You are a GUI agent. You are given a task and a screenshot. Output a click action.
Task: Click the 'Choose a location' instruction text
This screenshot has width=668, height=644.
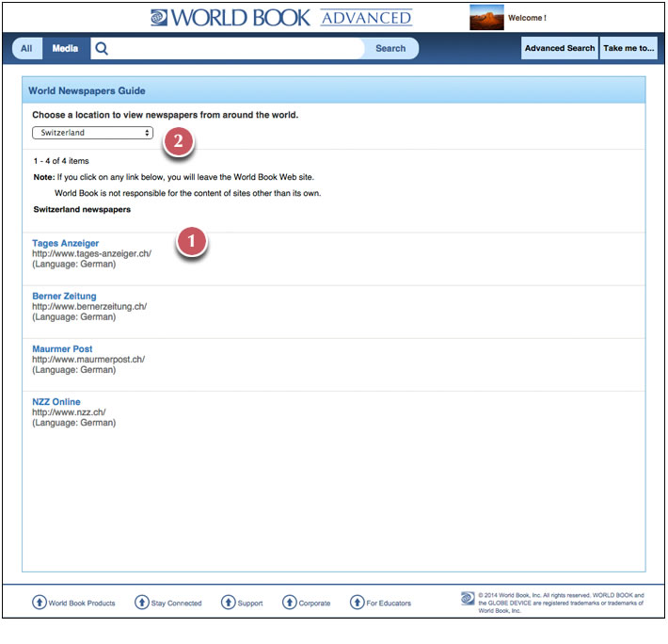166,115
